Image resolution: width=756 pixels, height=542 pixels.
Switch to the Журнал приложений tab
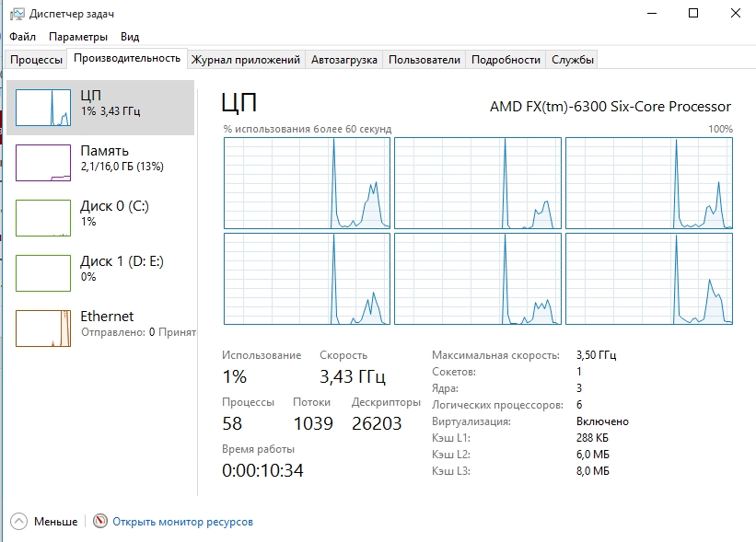coord(246,60)
